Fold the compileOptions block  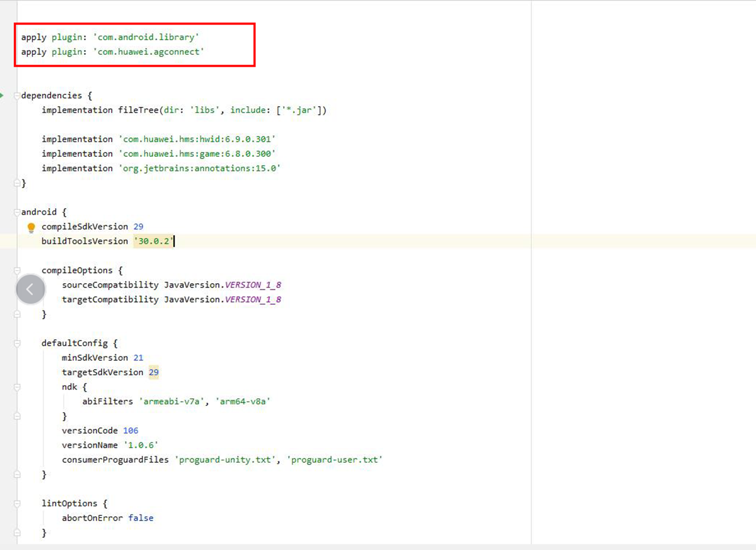17,270
